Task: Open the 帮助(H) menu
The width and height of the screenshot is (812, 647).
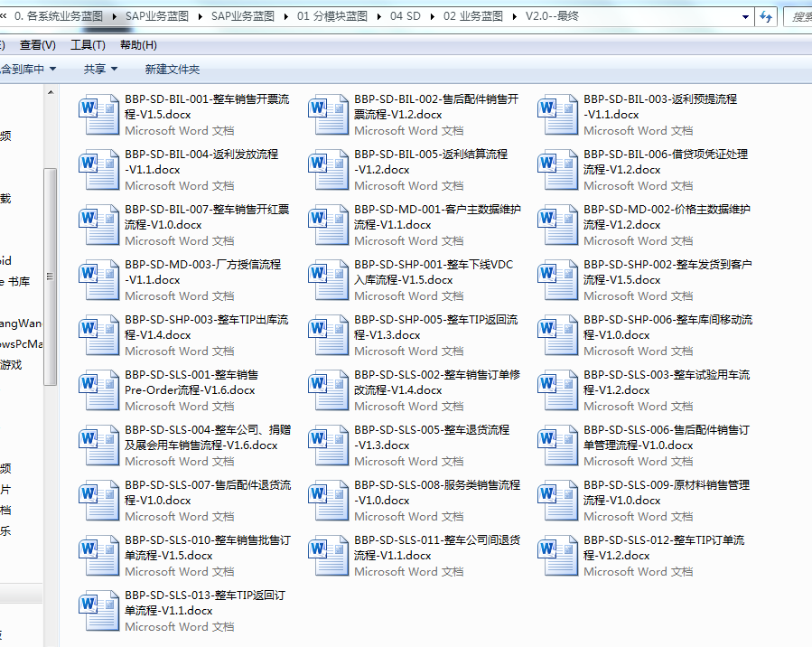Action: pos(138,45)
